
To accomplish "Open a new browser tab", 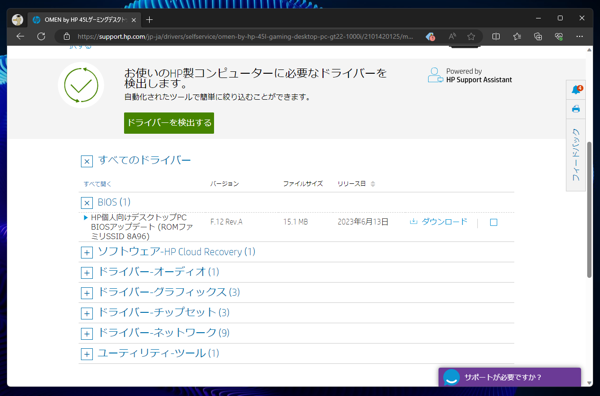I will pyautogui.click(x=149, y=20).
